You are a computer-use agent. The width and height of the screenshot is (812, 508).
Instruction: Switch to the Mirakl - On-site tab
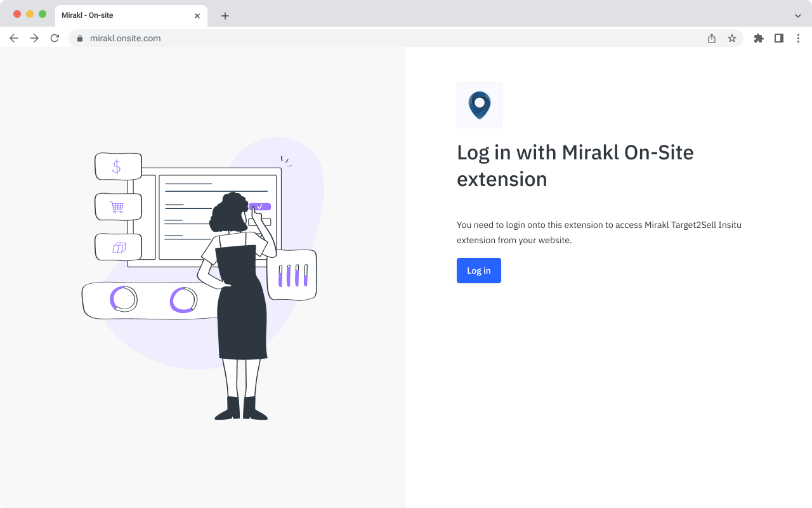coord(114,15)
